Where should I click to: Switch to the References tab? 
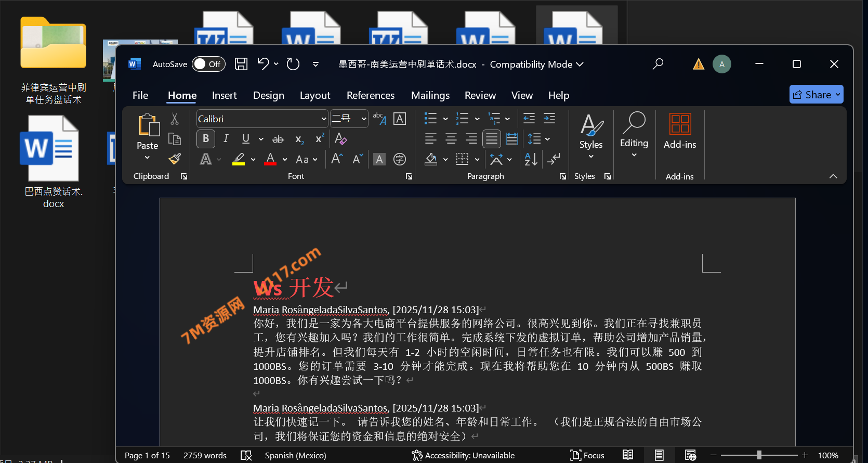click(x=371, y=95)
